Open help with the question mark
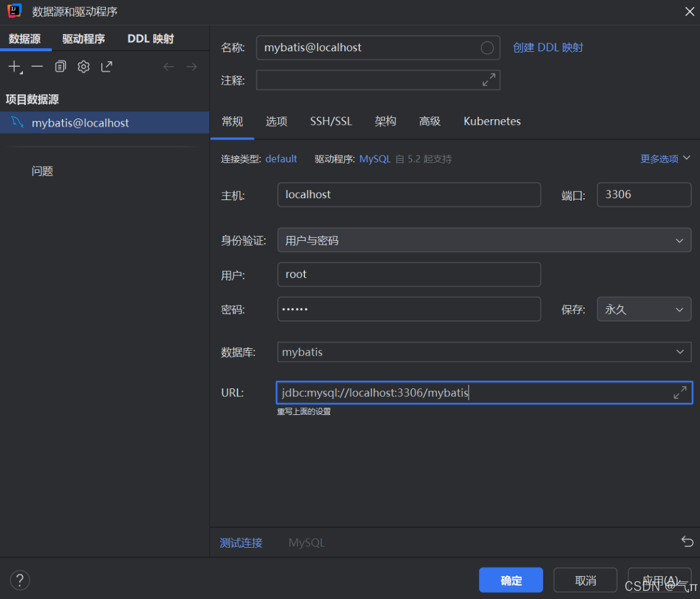The height and width of the screenshot is (599, 700). [x=20, y=580]
